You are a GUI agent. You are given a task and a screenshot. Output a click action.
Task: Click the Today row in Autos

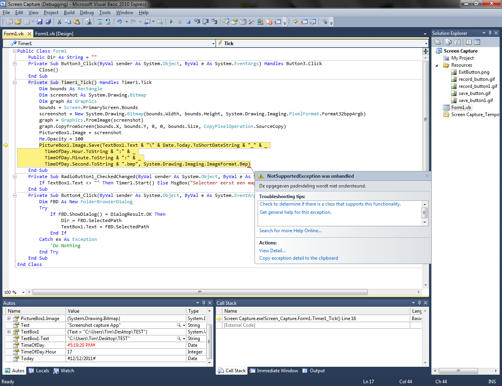[107, 359]
